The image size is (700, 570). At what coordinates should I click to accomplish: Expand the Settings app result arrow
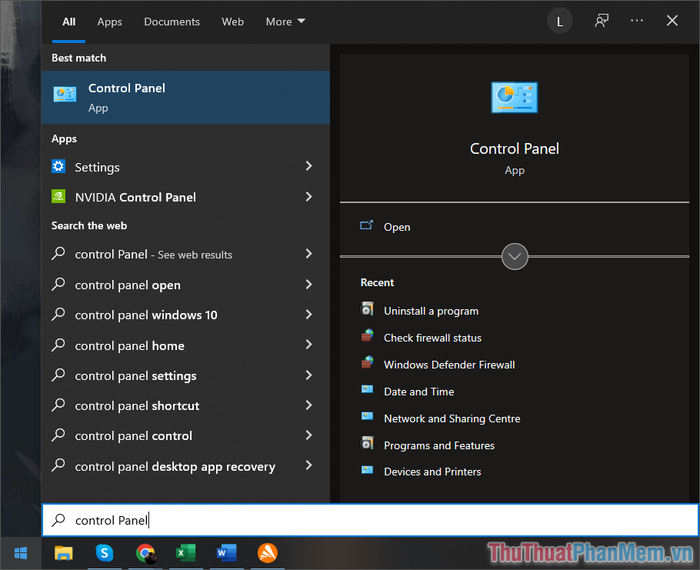tap(308, 166)
